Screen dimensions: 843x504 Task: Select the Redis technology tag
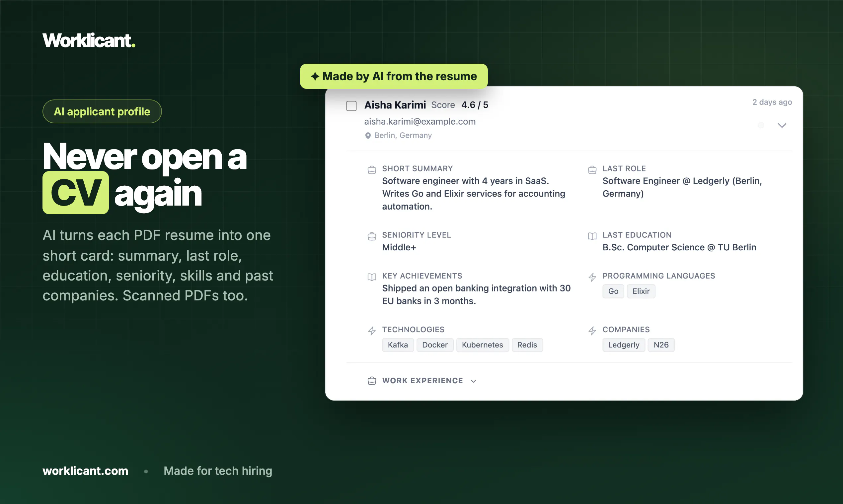click(x=527, y=345)
